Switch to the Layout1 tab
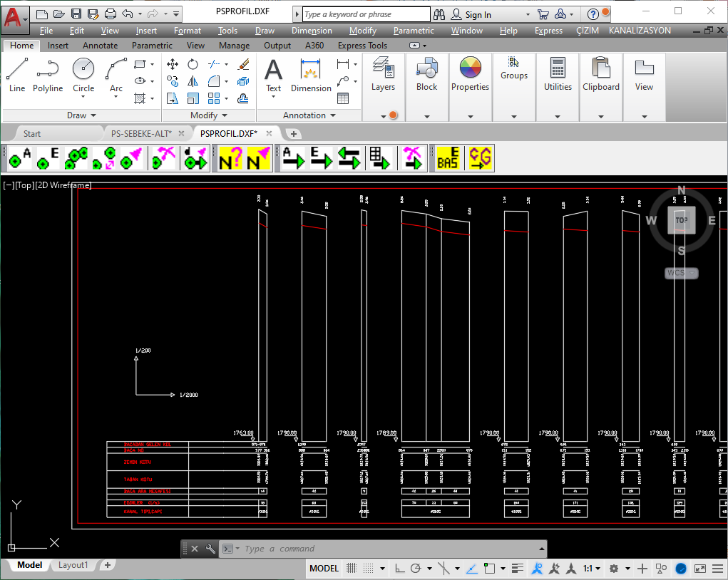The height and width of the screenshot is (580, 728). click(x=73, y=565)
